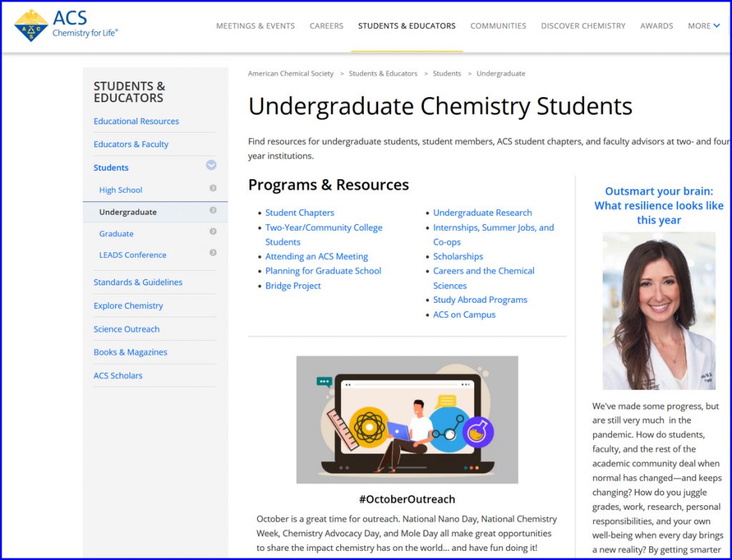This screenshot has height=560, width=732.
Task: Click the arrow icon beside Graduate
Action: click(x=213, y=232)
